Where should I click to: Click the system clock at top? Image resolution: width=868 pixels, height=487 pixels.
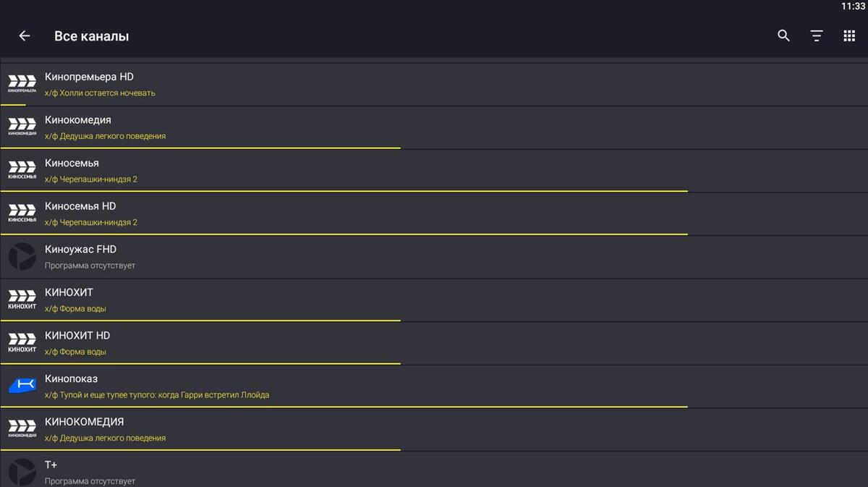pos(853,6)
